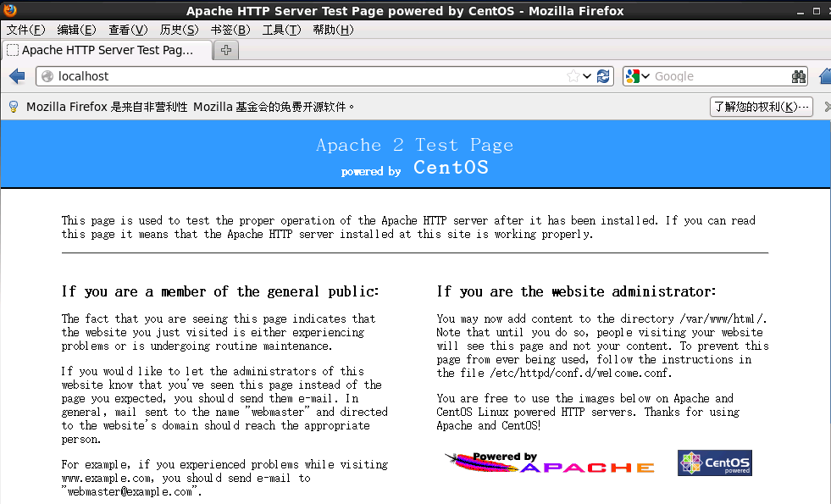Click the heading "If you are the website administrator:"
This screenshot has width=831, height=504.
tap(576, 291)
